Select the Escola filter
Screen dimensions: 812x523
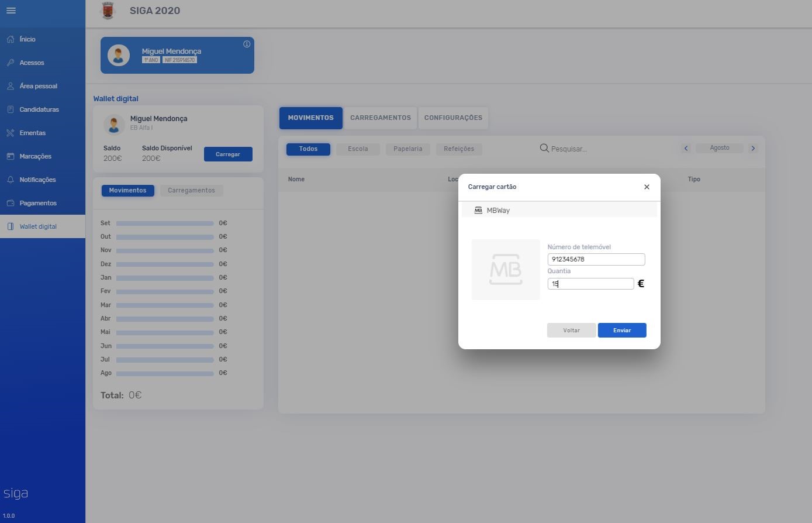click(x=358, y=149)
